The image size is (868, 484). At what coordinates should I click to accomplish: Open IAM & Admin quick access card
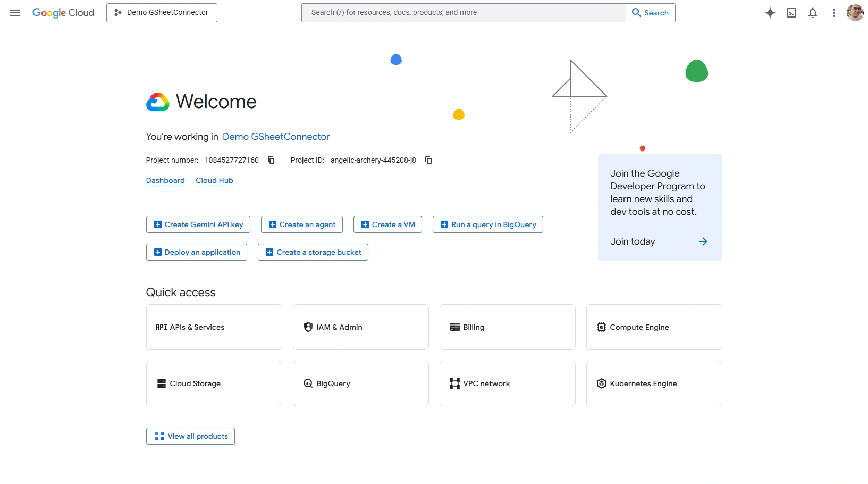pos(361,327)
